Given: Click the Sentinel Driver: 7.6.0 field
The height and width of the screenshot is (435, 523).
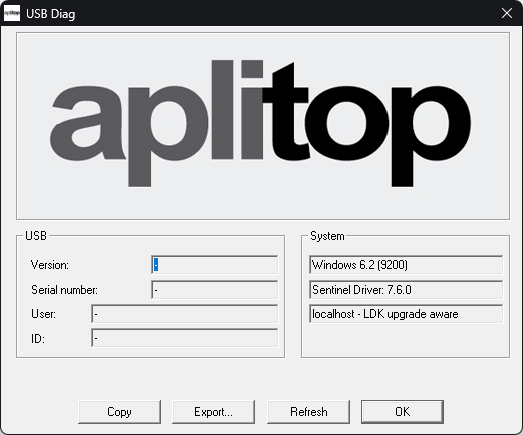Looking at the screenshot, I should tap(406, 290).
